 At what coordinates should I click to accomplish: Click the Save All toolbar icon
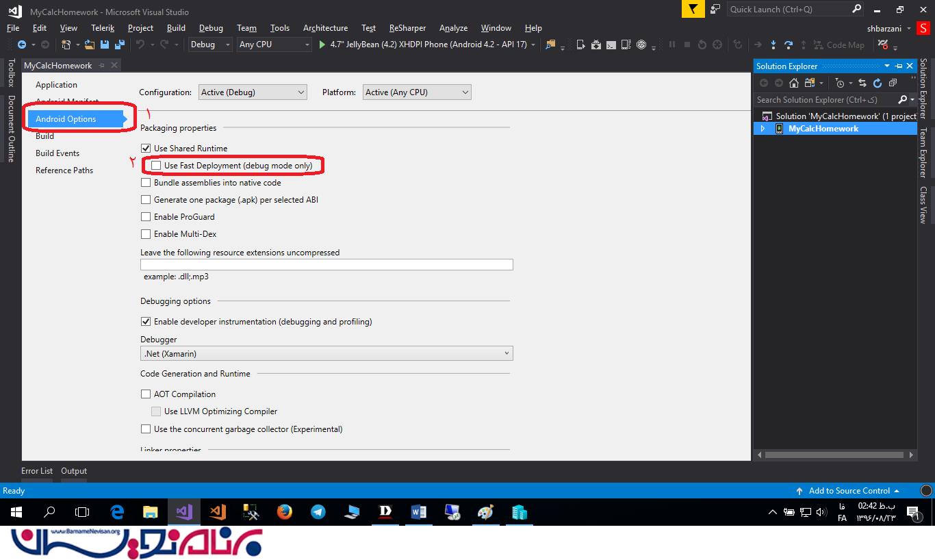120,44
